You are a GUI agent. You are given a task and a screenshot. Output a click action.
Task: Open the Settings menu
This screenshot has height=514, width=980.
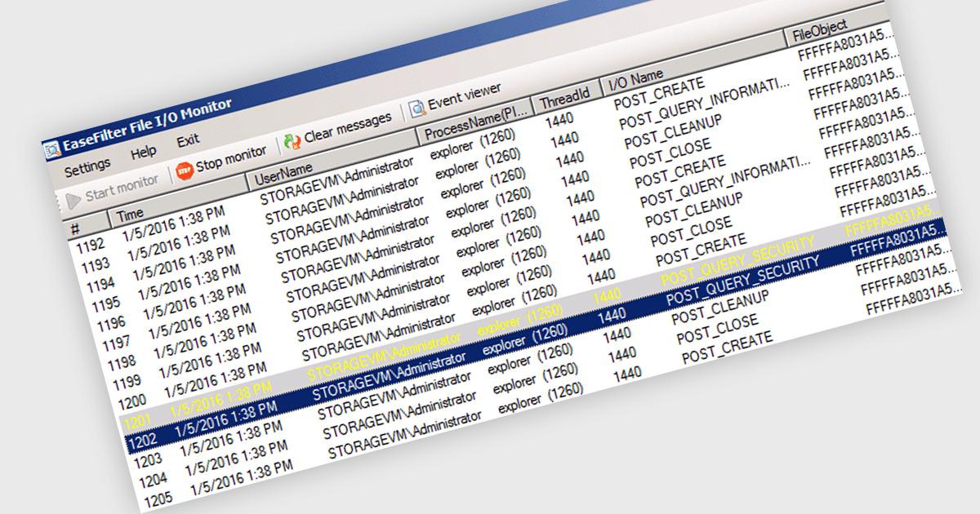click(x=87, y=166)
